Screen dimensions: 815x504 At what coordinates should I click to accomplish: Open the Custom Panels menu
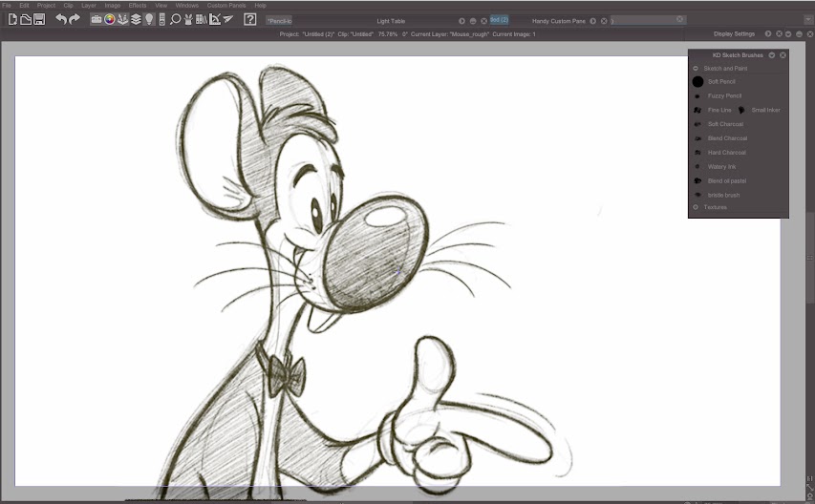click(226, 5)
